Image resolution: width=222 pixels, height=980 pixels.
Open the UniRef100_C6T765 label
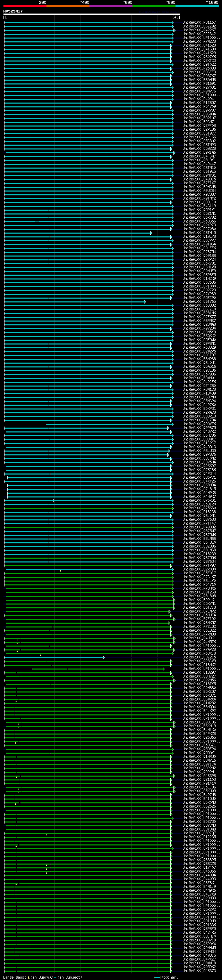[199, 302]
